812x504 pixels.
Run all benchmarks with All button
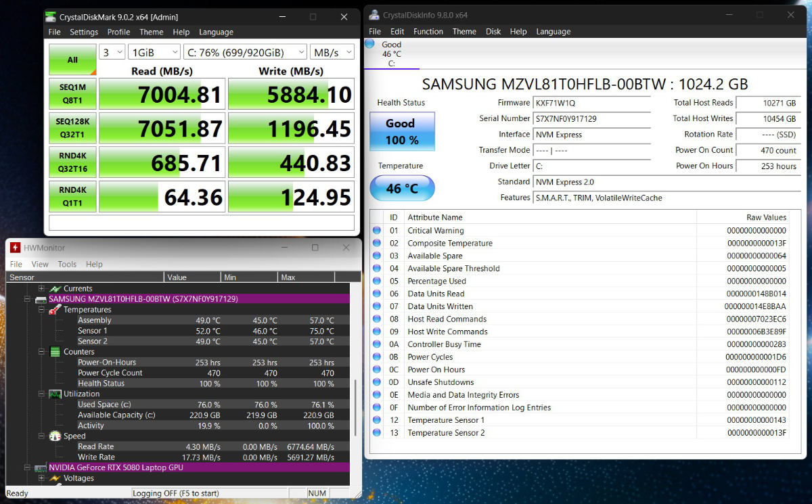pyautogui.click(x=72, y=60)
